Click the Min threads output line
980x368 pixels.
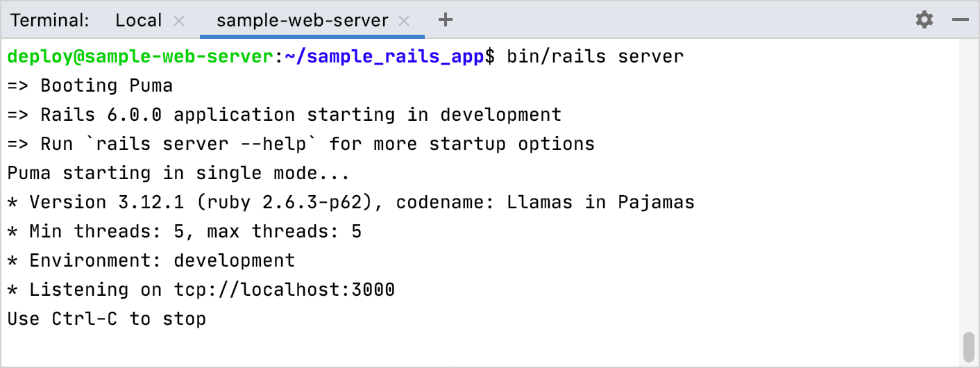click(185, 231)
